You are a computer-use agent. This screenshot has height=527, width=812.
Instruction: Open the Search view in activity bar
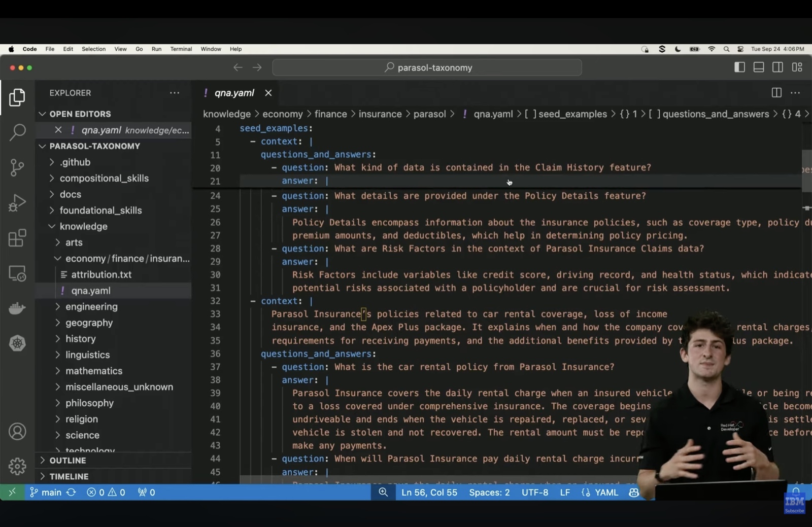pyautogui.click(x=17, y=132)
